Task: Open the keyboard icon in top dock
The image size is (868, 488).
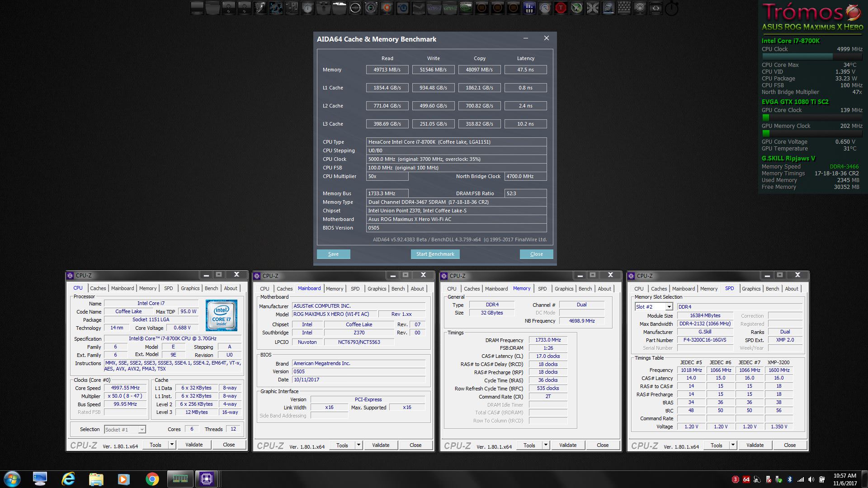Action: coord(624,8)
